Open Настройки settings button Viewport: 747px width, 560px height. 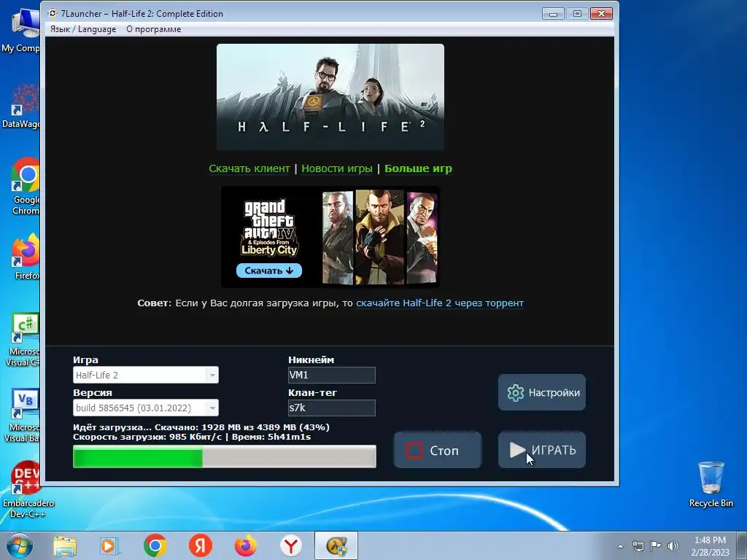click(542, 392)
